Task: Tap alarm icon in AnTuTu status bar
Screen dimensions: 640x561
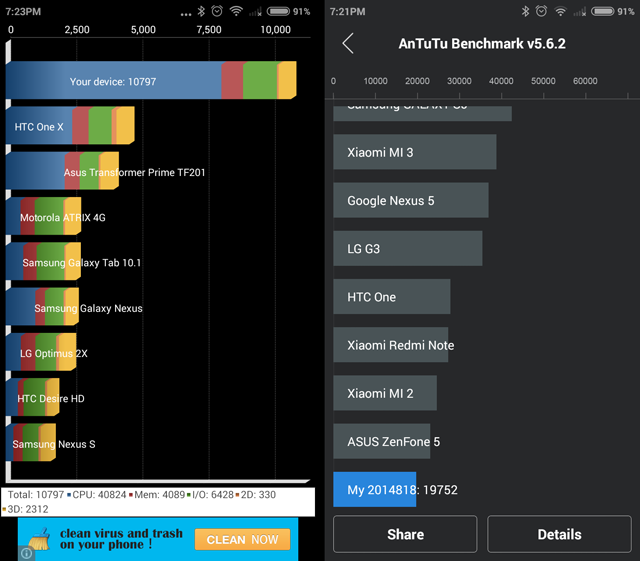Action: pos(541,11)
